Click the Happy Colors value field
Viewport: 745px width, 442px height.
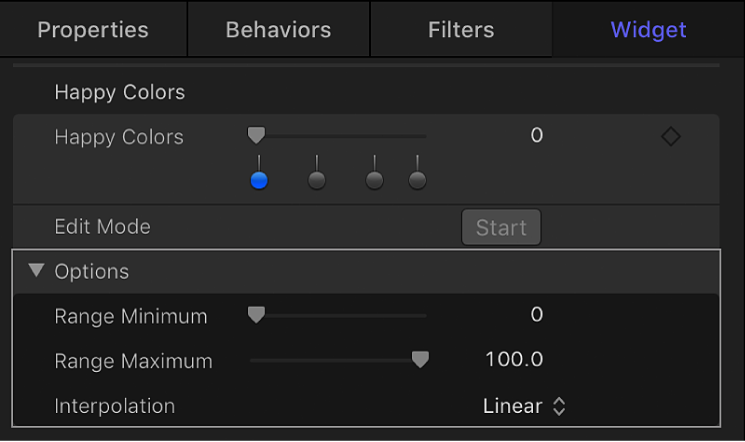[536, 136]
